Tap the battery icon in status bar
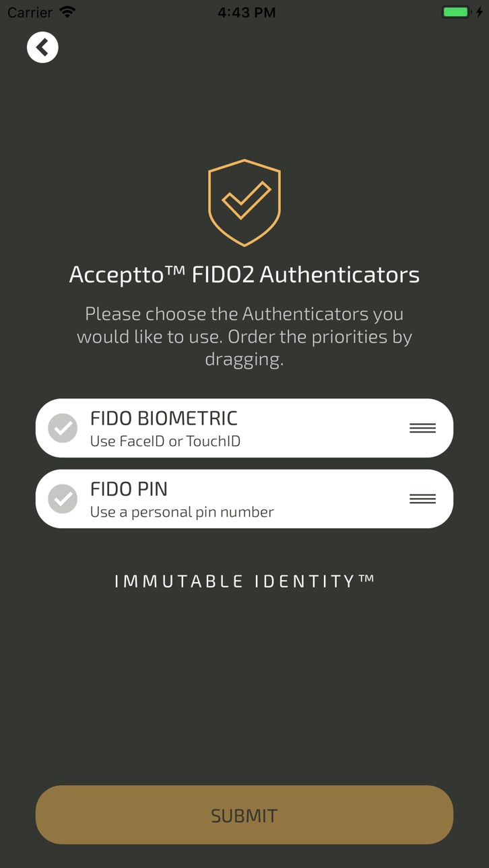Viewport: 489px width, 868px height. point(455,12)
